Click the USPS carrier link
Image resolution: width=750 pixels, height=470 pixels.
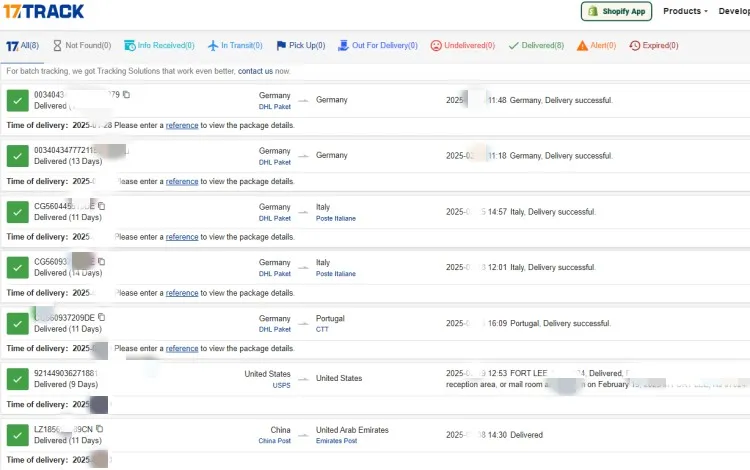tap(281, 385)
